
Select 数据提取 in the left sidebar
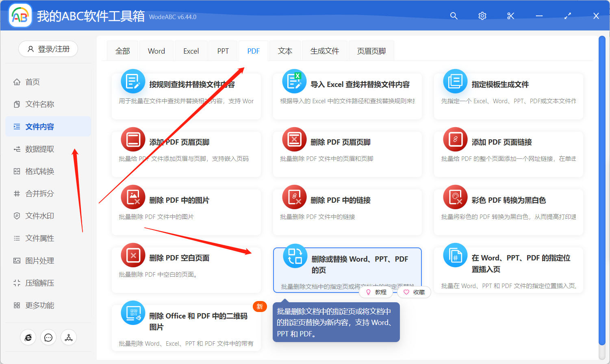[x=35, y=149]
